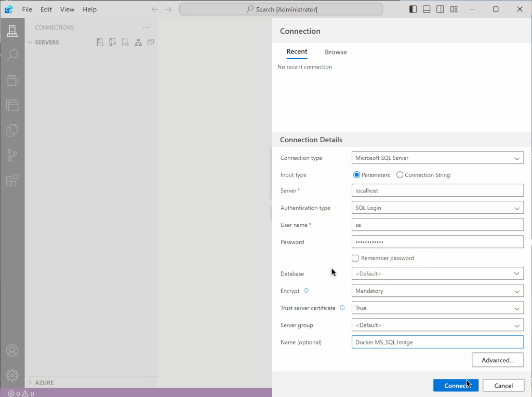Screen dimensions: 532x397
Task: Click the Connect button
Action: click(456, 386)
